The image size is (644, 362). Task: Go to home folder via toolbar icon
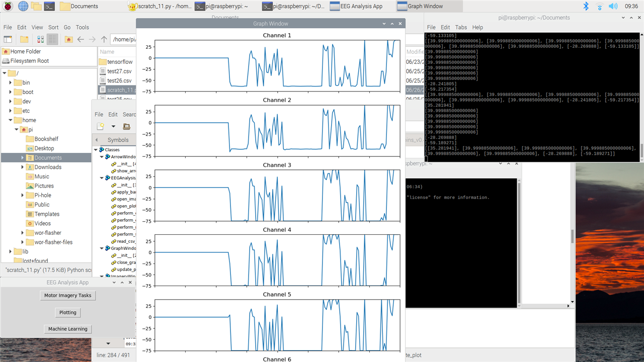click(68, 39)
